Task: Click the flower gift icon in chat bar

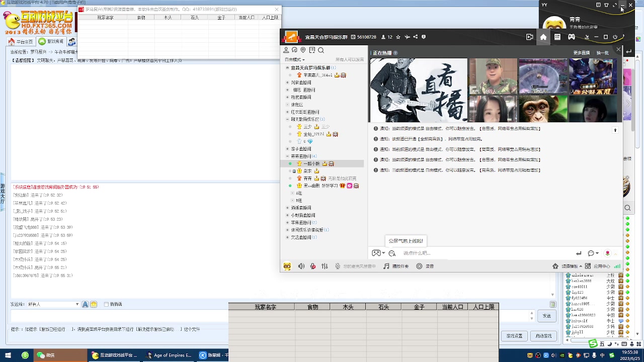Action: coord(607,253)
